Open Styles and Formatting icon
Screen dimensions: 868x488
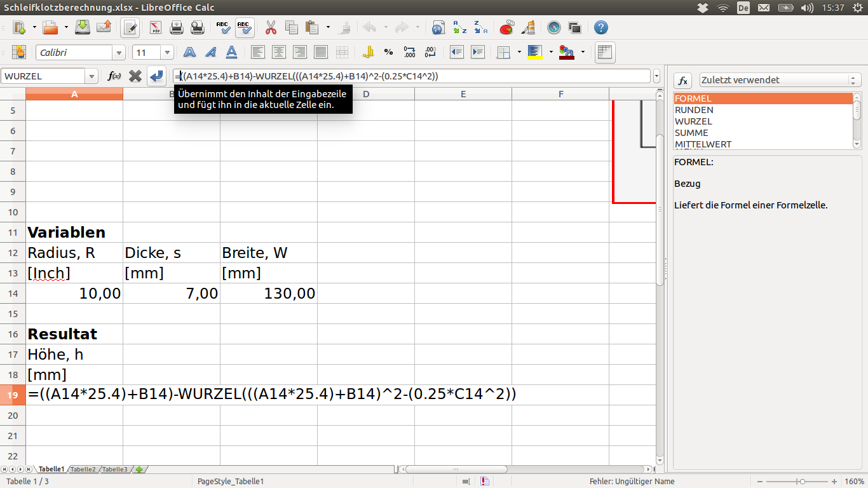(x=18, y=52)
